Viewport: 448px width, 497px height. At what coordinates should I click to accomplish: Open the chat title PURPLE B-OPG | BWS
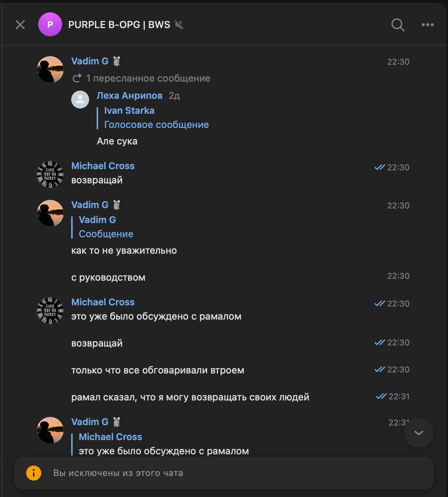click(x=119, y=25)
